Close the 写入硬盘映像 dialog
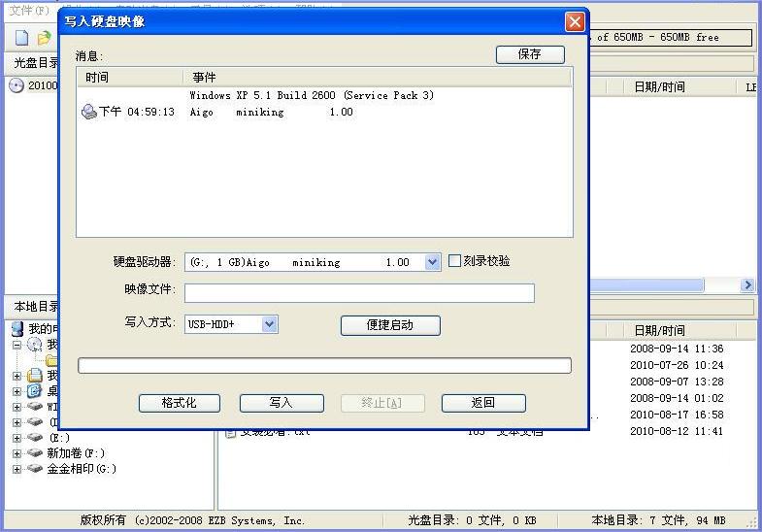Image resolution: width=762 pixels, height=532 pixels. pos(575,21)
